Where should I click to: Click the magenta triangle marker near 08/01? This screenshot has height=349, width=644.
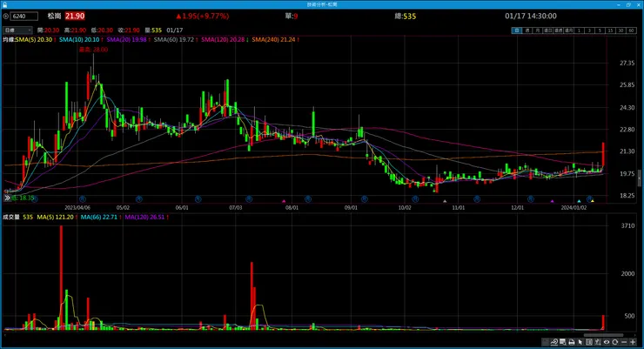coord(284,201)
